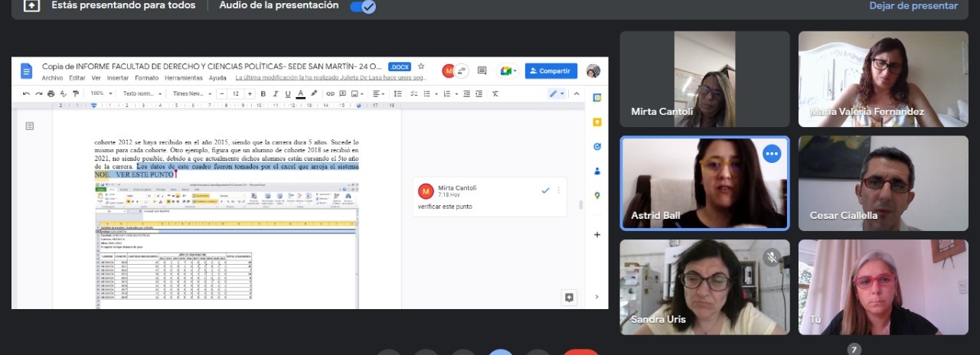The image size is (980, 355).
Task: Toggle the Audio de la presentación switch
Action: click(x=362, y=6)
